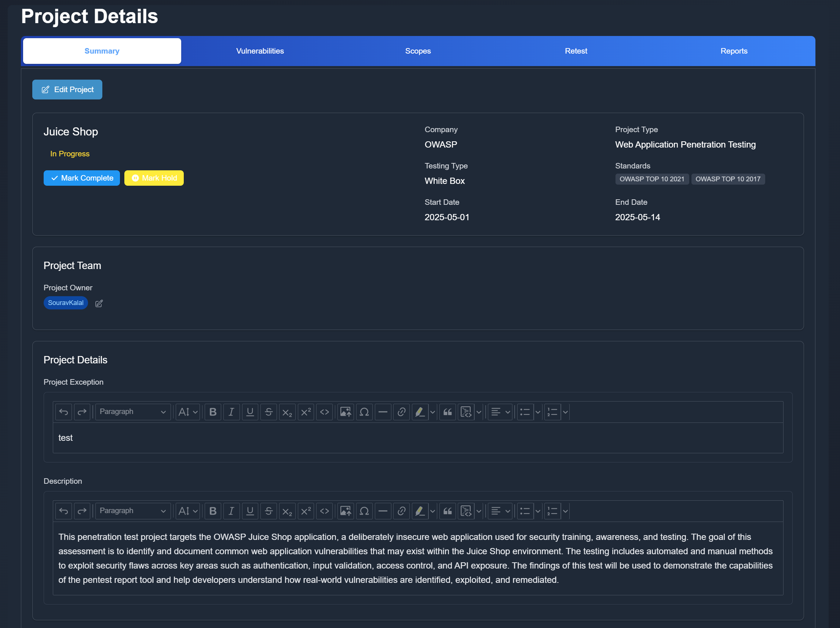Click the edit icon next to SouravKalal
Viewport: 840px width, 628px height.
coord(99,303)
